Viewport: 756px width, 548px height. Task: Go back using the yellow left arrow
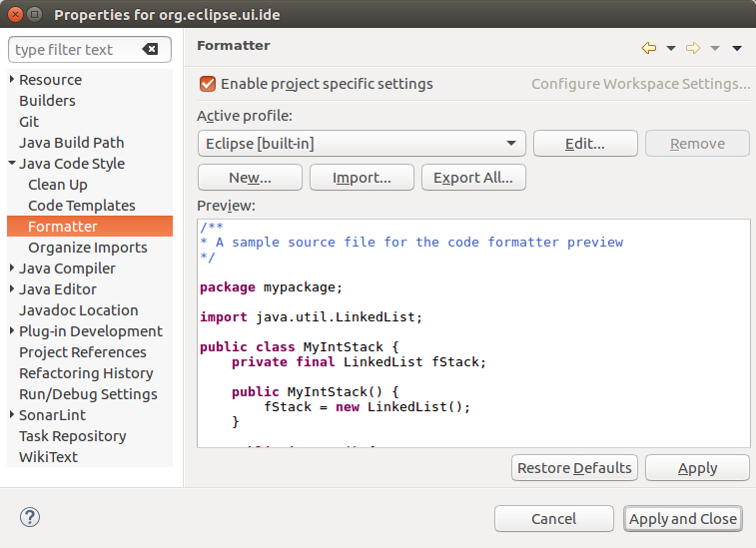click(x=649, y=48)
